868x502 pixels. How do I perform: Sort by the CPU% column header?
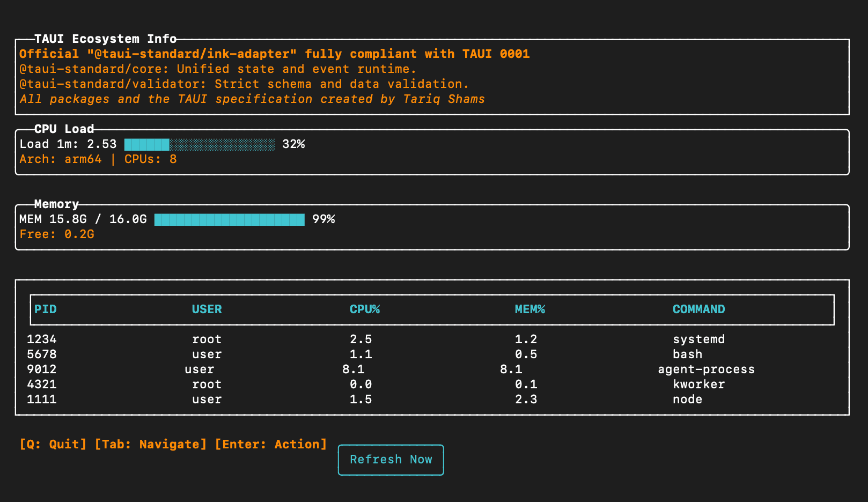pyautogui.click(x=365, y=309)
